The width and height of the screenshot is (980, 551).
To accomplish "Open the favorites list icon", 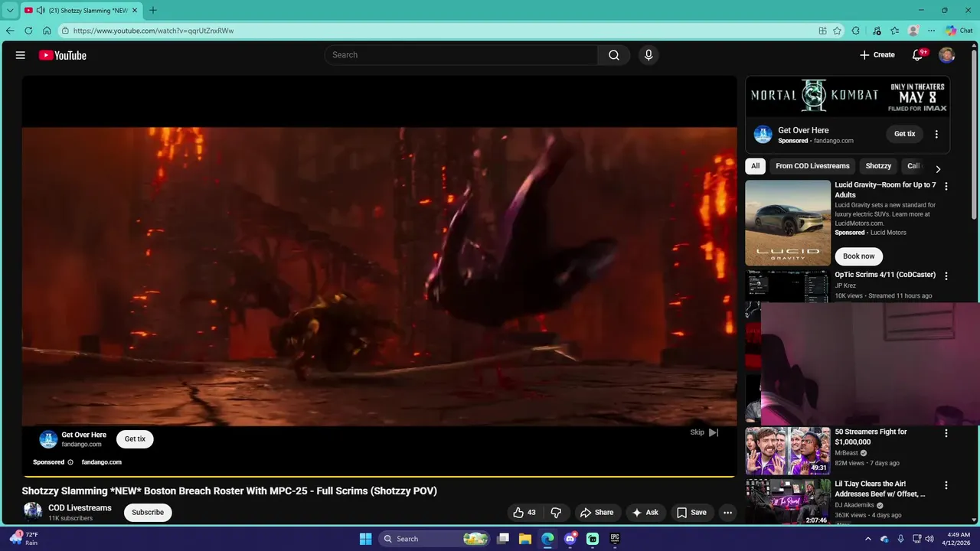I will [895, 31].
